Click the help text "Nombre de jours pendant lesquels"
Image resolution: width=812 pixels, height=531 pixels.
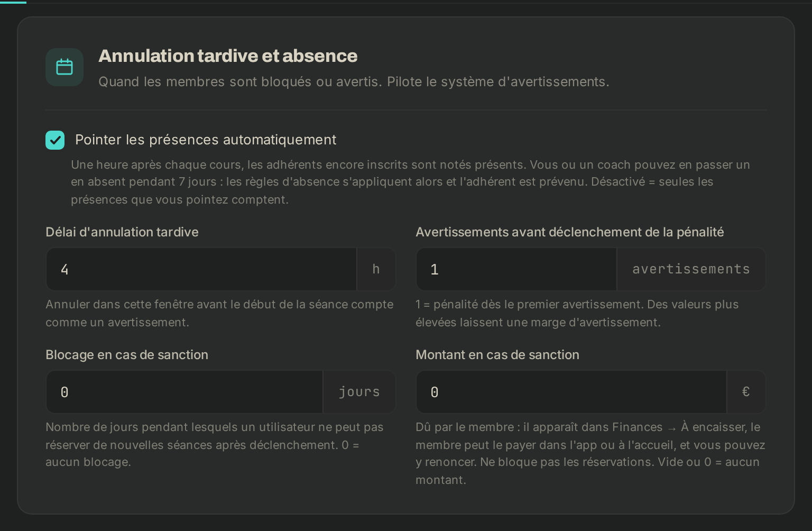[x=215, y=444]
